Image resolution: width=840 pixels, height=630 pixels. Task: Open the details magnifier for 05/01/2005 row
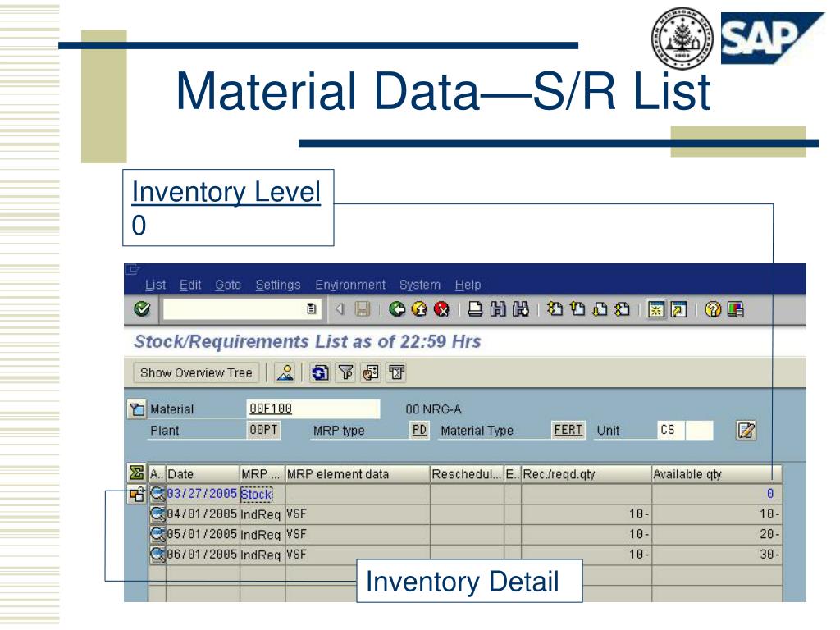(x=157, y=535)
